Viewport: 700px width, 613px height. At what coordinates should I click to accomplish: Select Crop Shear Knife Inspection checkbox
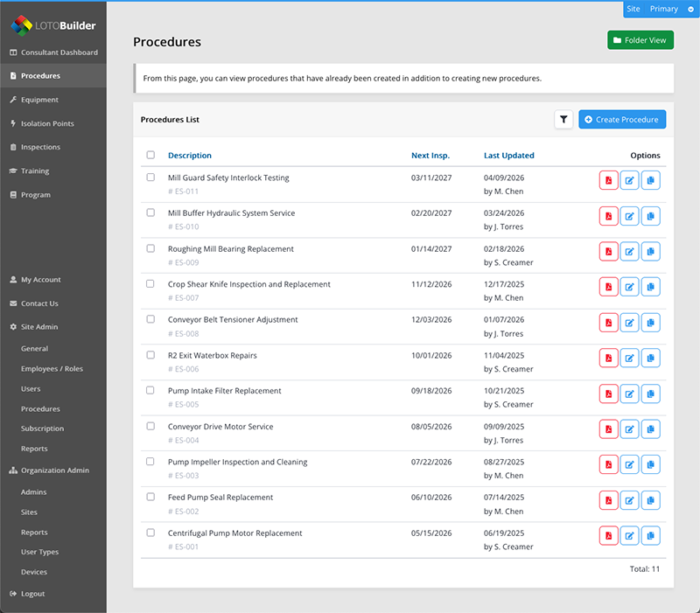tap(150, 283)
